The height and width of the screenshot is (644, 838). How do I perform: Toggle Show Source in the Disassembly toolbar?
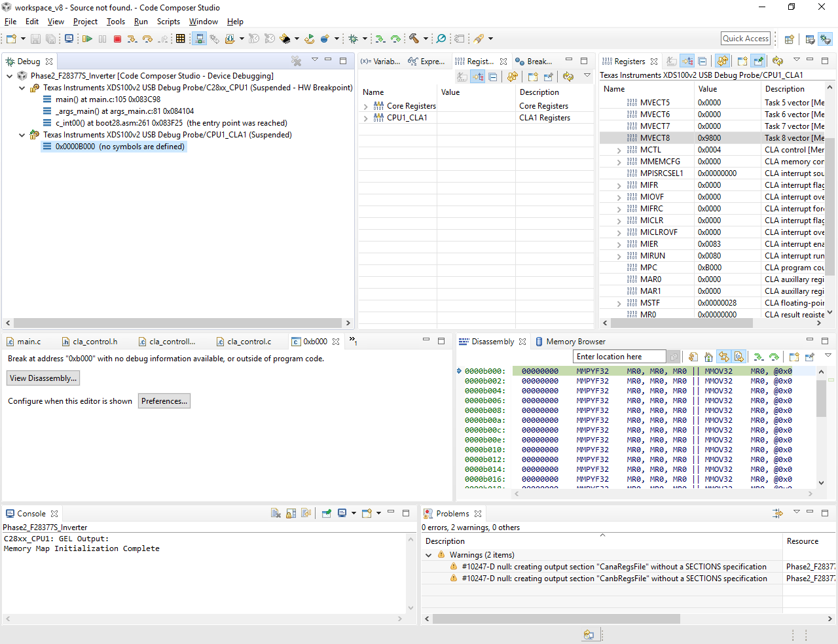coord(738,357)
